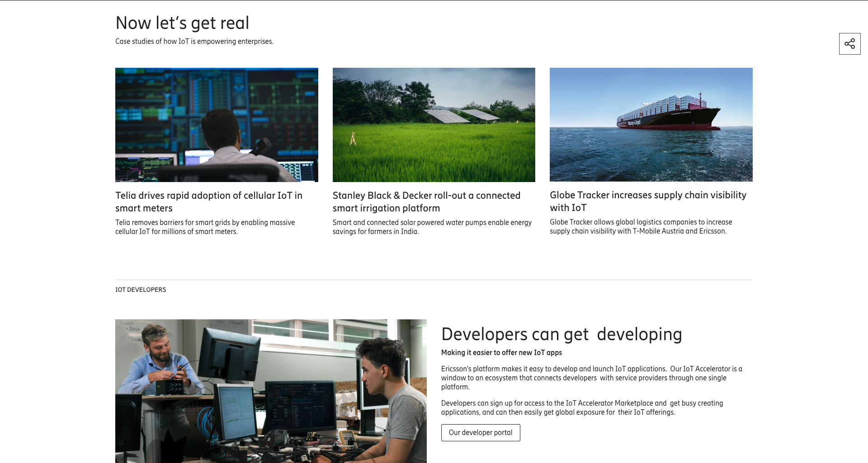Open Globe Tracker supply chain visibility article
The width and height of the screenshot is (868, 463).
tap(648, 201)
